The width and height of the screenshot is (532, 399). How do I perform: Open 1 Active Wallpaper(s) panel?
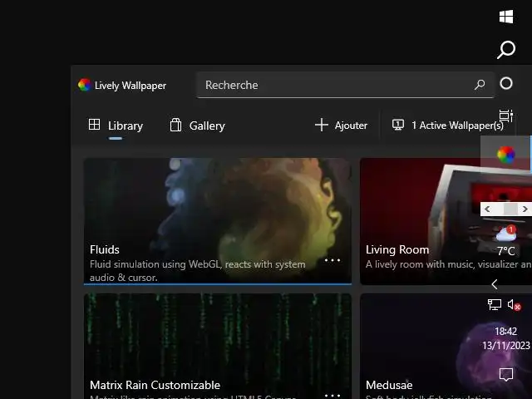448,126
